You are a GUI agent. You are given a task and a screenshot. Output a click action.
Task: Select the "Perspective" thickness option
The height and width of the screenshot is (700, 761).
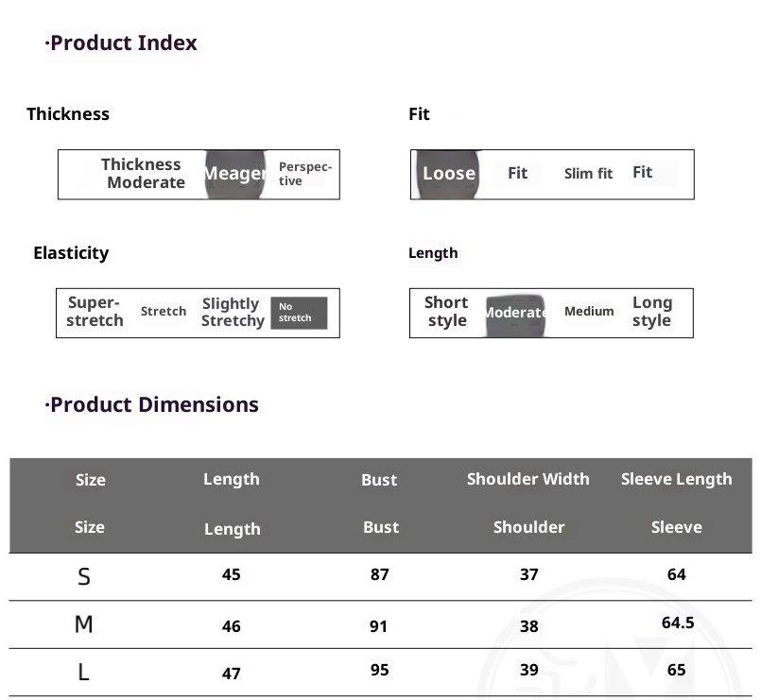coord(304,174)
